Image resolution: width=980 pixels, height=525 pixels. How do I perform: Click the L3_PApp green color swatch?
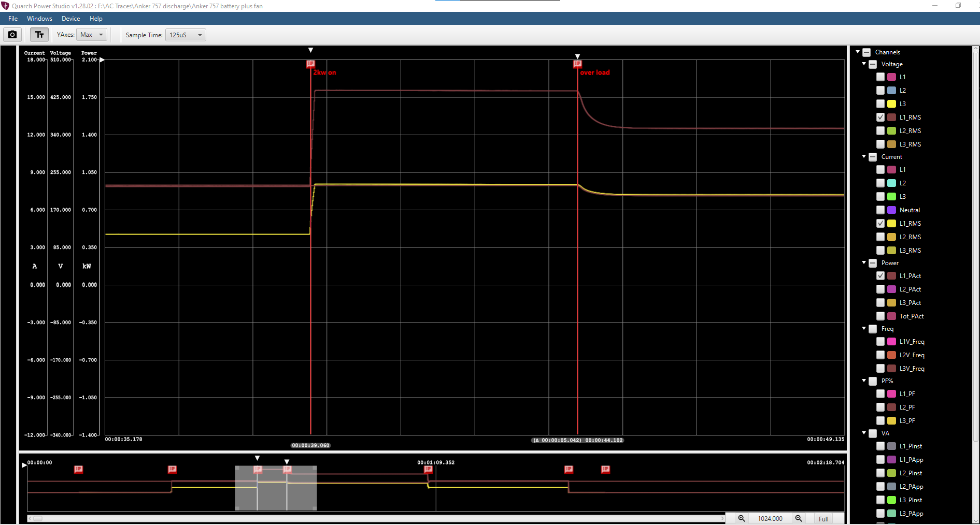892,513
